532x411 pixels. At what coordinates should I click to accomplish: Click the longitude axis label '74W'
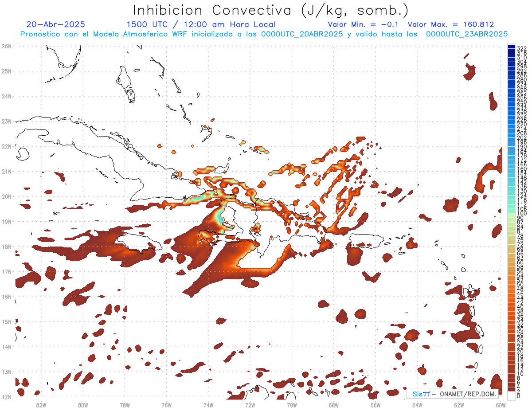click(208, 405)
